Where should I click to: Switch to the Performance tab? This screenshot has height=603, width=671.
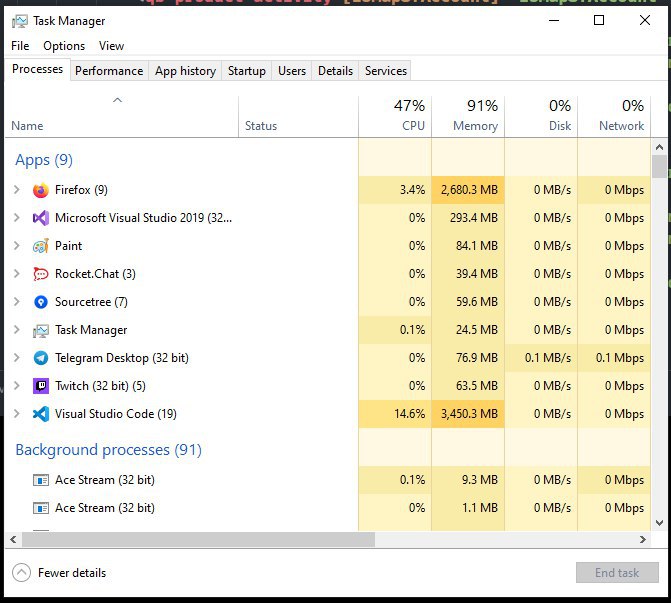[109, 71]
